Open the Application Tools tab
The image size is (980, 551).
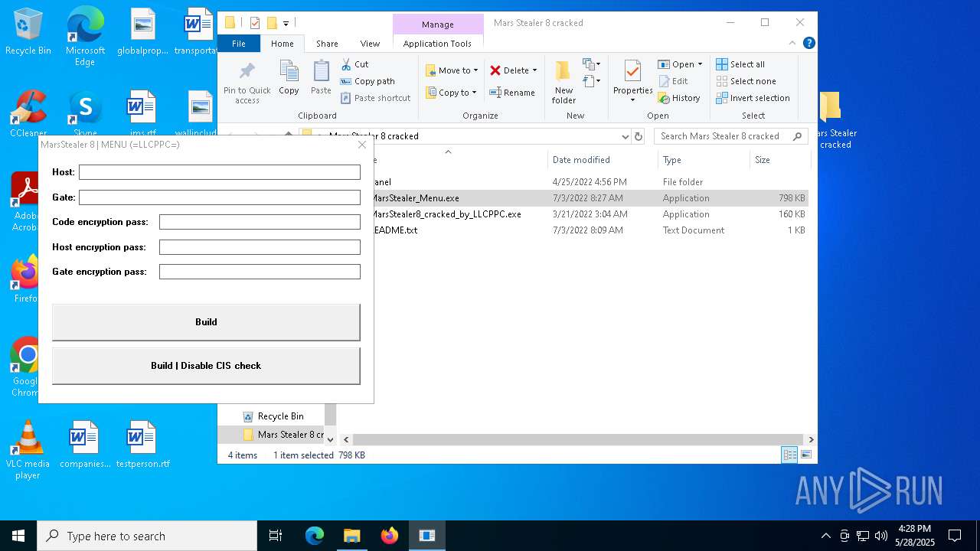coord(437,44)
